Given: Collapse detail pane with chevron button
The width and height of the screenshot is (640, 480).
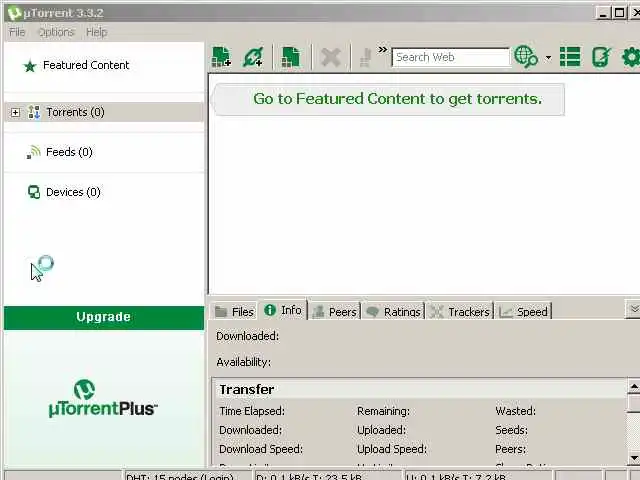Looking at the screenshot, I should pyautogui.click(x=633, y=309).
